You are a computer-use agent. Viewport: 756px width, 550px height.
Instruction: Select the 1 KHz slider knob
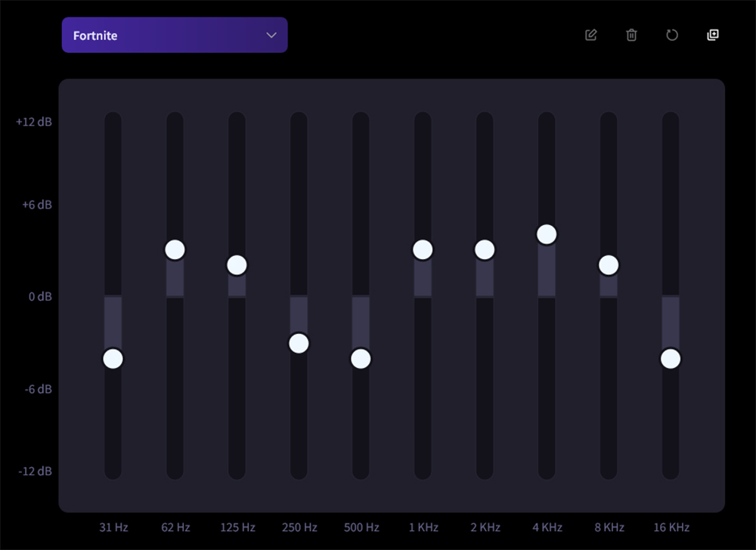coord(423,249)
